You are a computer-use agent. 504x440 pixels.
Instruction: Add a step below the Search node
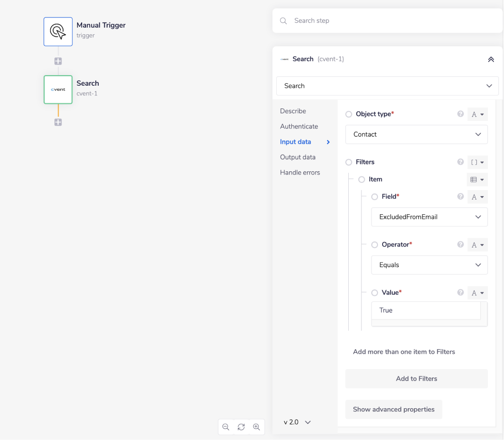point(58,122)
